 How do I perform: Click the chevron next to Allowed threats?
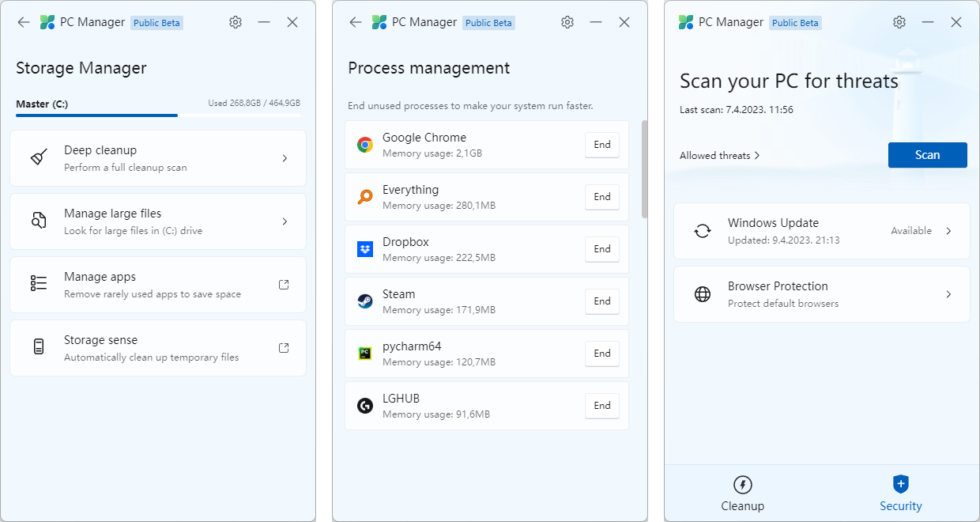(x=757, y=156)
